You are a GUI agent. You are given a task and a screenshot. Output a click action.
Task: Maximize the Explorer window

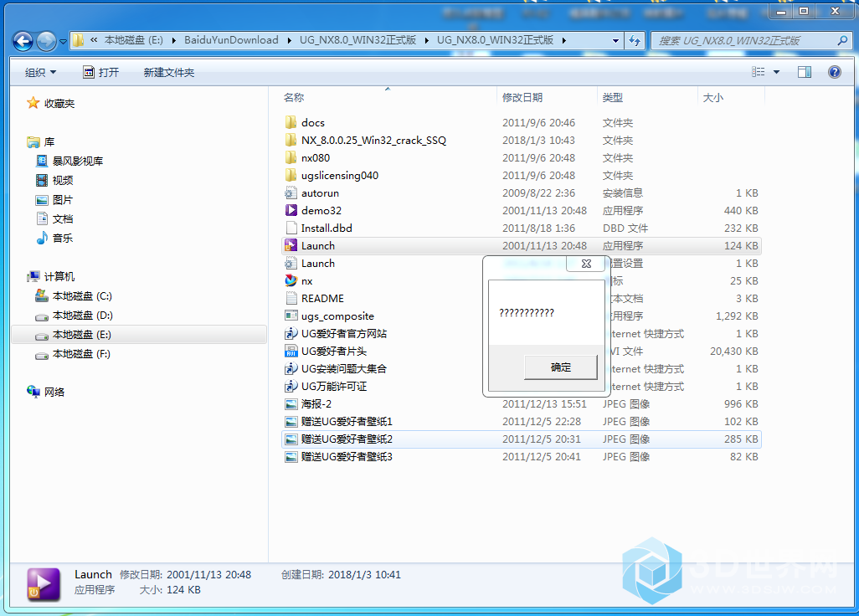[804, 11]
